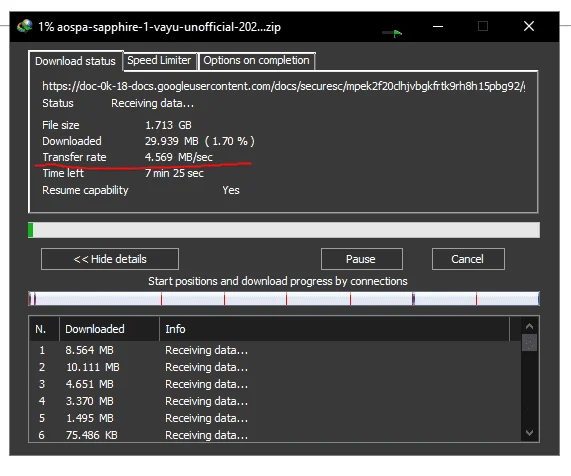Select the googleusercontent download URL text
This screenshot has width=571, height=476.
tap(283, 86)
